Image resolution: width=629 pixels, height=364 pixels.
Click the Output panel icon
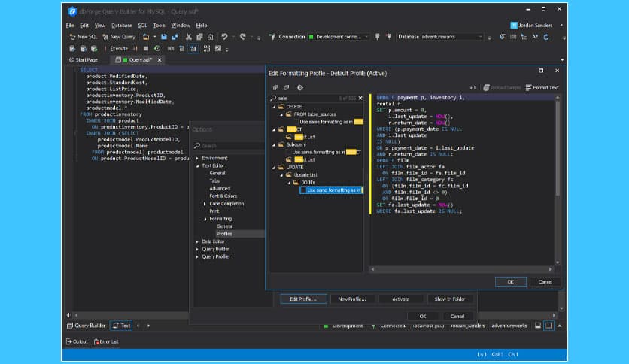[x=69, y=341]
